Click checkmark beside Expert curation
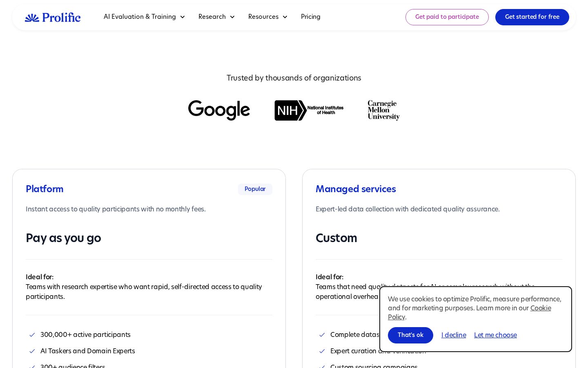 point(322,351)
